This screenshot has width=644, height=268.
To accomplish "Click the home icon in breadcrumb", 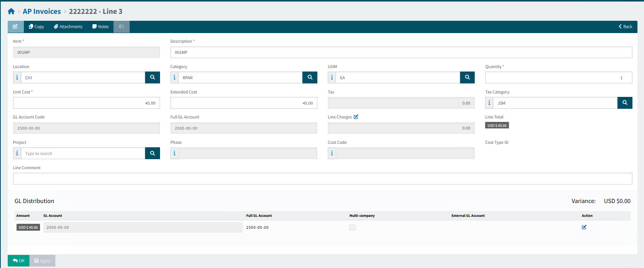I will click(11, 12).
